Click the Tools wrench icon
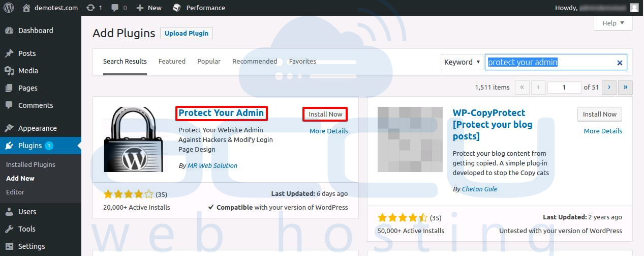 (x=9, y=229)
